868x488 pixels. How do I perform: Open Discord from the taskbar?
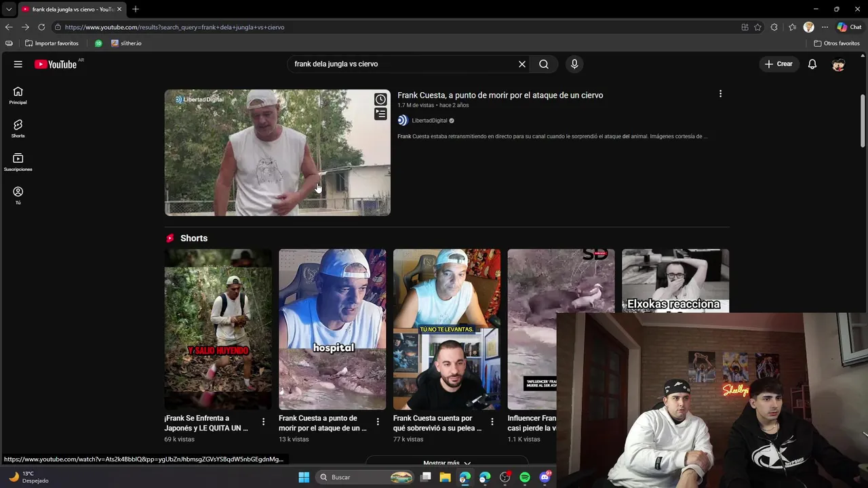[545, 477]
